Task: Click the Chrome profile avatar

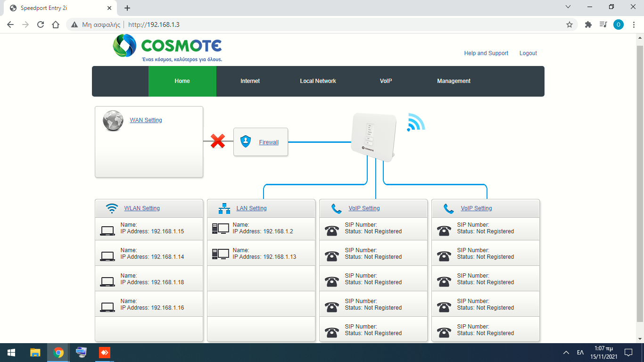Action: (619, 25)
